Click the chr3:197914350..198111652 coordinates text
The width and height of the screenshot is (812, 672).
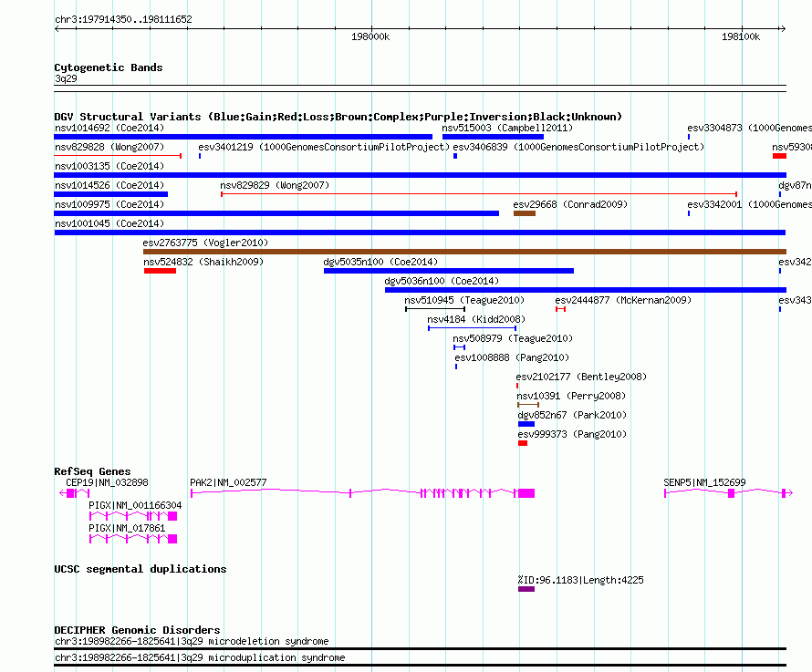pos(123,20)
